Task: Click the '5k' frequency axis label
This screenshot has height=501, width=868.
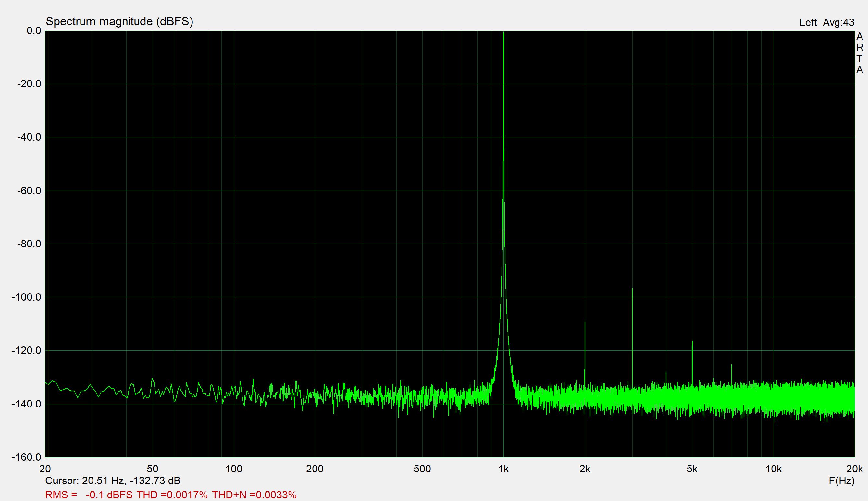Action: coord(692,469)
